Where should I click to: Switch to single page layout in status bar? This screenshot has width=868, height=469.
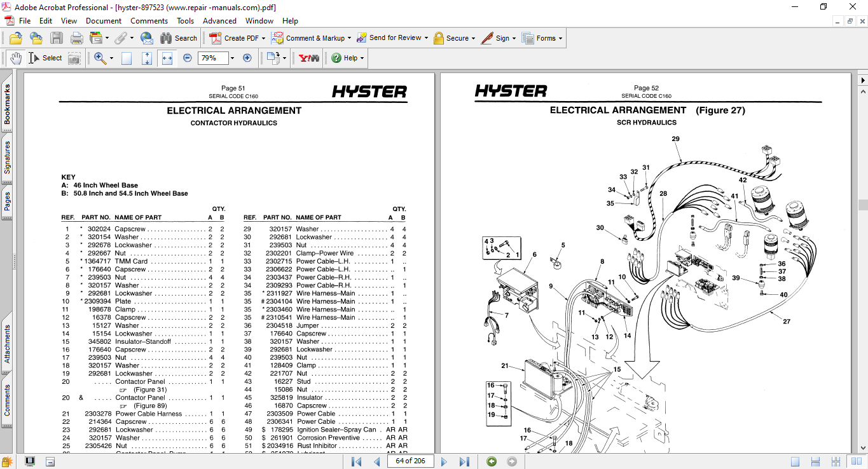tap(795, 461)
